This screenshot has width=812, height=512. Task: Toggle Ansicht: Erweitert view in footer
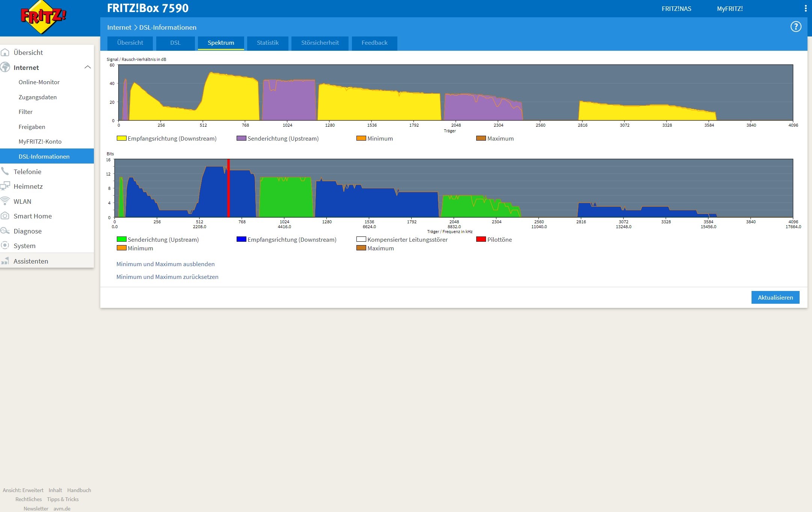coord(23,490)
